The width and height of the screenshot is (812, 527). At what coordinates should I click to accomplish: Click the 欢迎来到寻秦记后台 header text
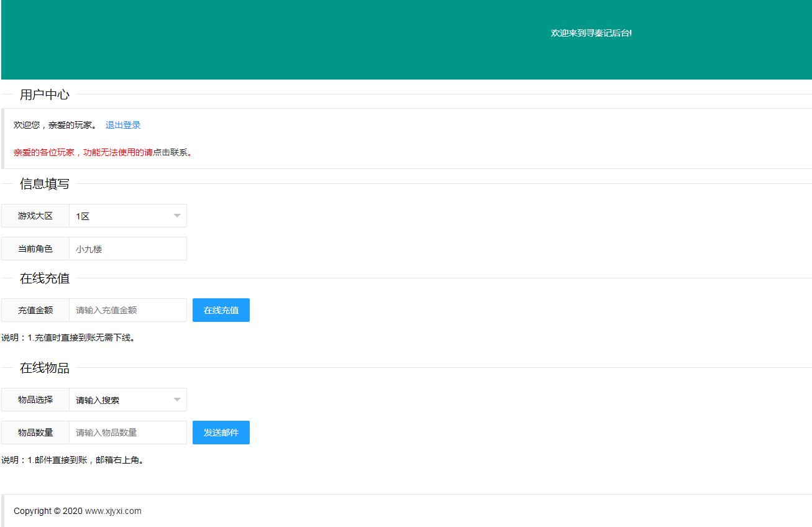[x=591, y=33]
